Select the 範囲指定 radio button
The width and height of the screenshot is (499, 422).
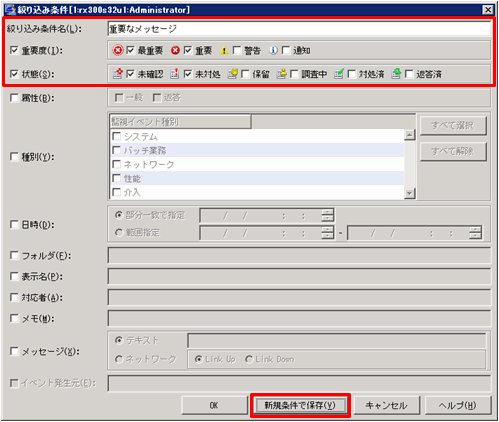118,232
